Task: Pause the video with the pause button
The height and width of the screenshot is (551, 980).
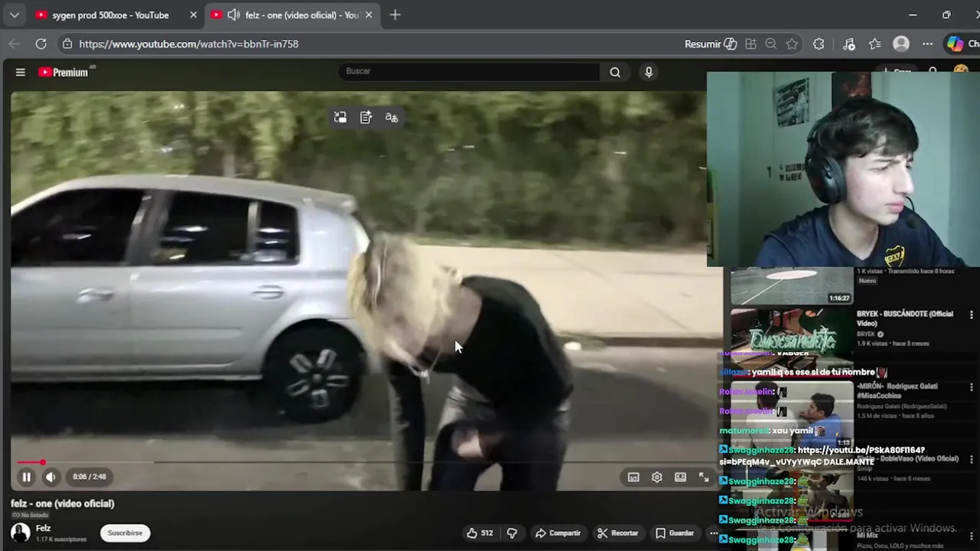Action: [x=26, y=477]
